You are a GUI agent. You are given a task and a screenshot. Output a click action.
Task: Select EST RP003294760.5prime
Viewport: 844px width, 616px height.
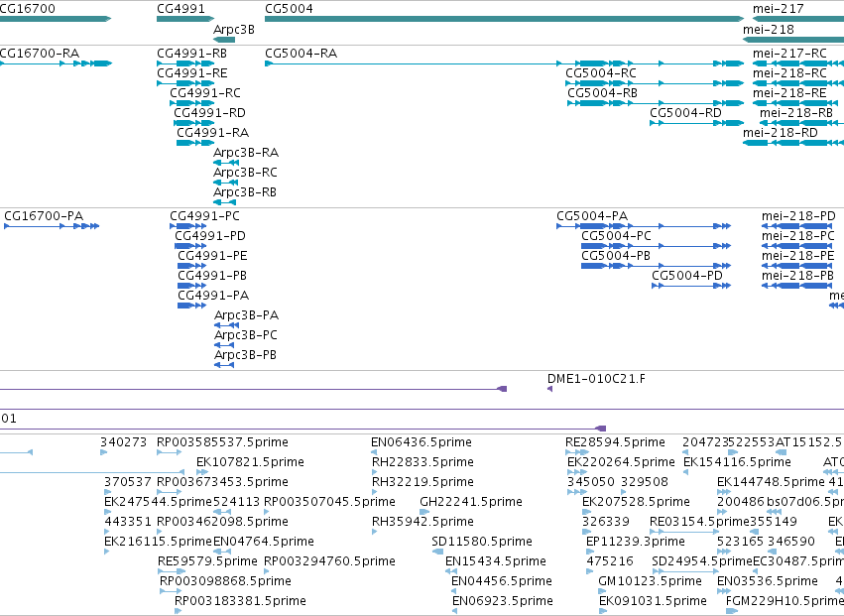point(330,561)
